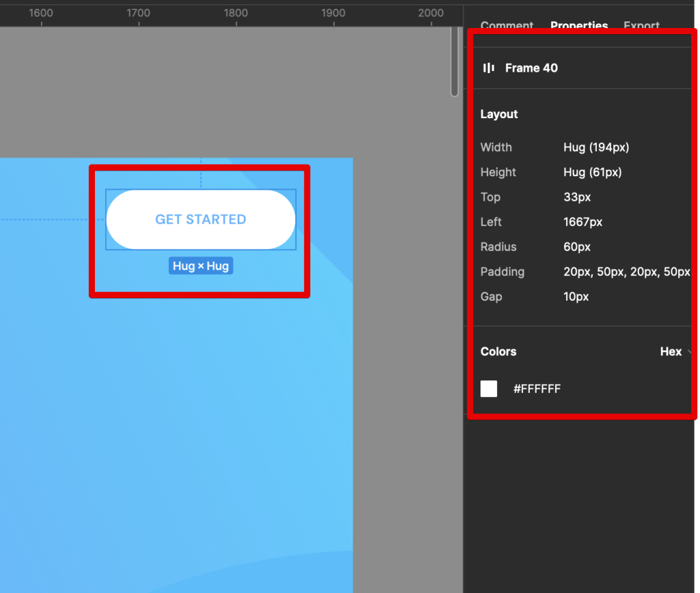The height and width of the screenshot is (593, 700).
Task: Click the Colors section heading
Action: click(x=498, y=352)
